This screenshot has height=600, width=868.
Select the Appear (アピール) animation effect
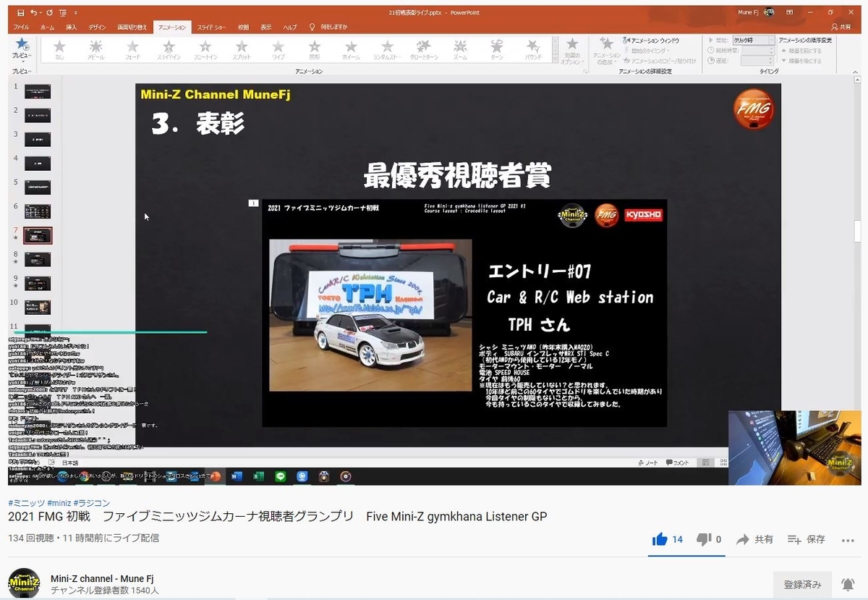tap(95, 50)
